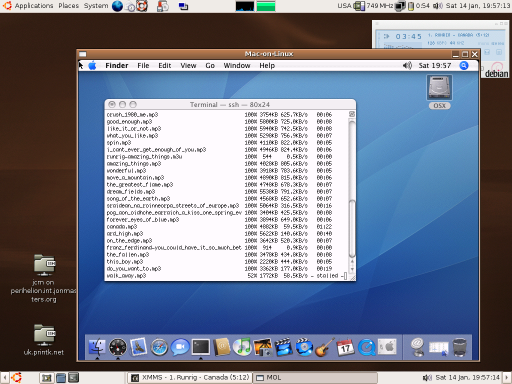Switch to MOL taskbar button
Viewport: 512px width, 384px height.
coord(315,378)
